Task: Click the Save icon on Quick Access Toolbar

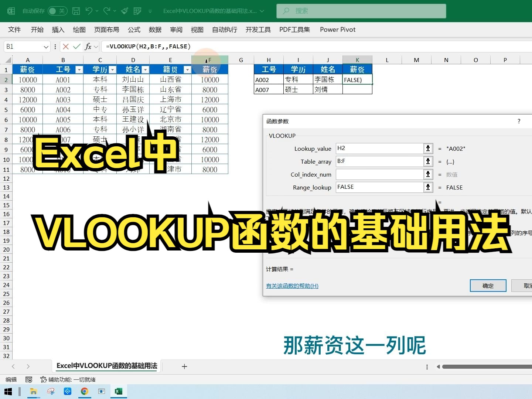Action: tap(76, 11)
